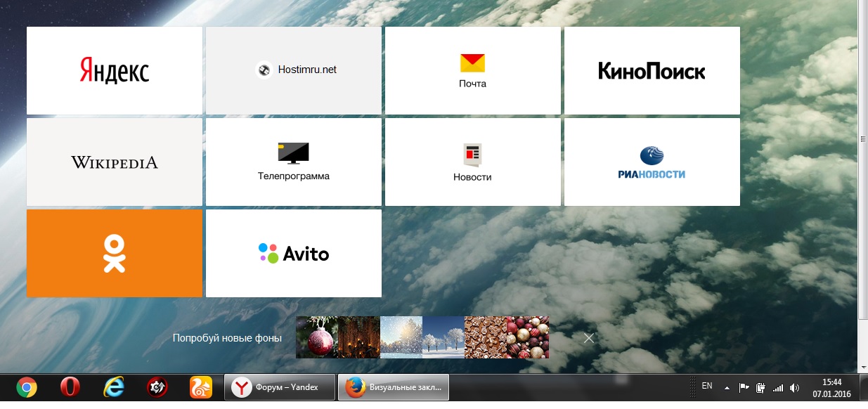868x409 pixels.
Task: Open the Новости news tile
Action: 473,162
